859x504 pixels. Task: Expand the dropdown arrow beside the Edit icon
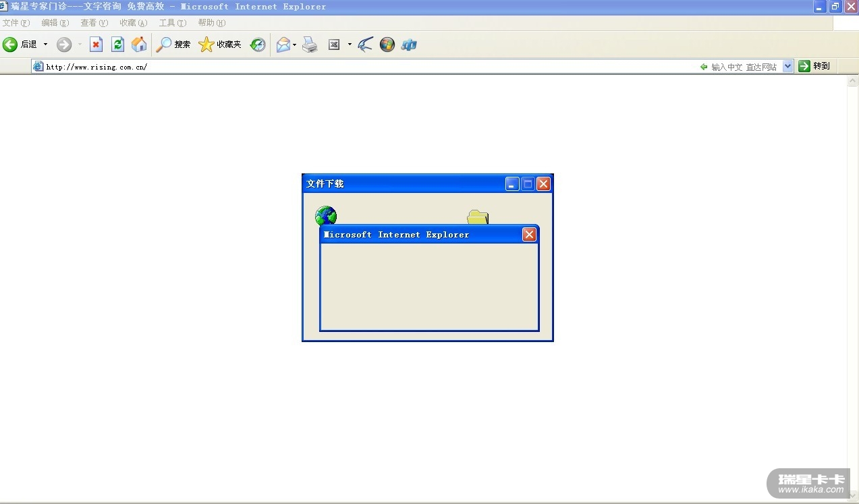350,45
